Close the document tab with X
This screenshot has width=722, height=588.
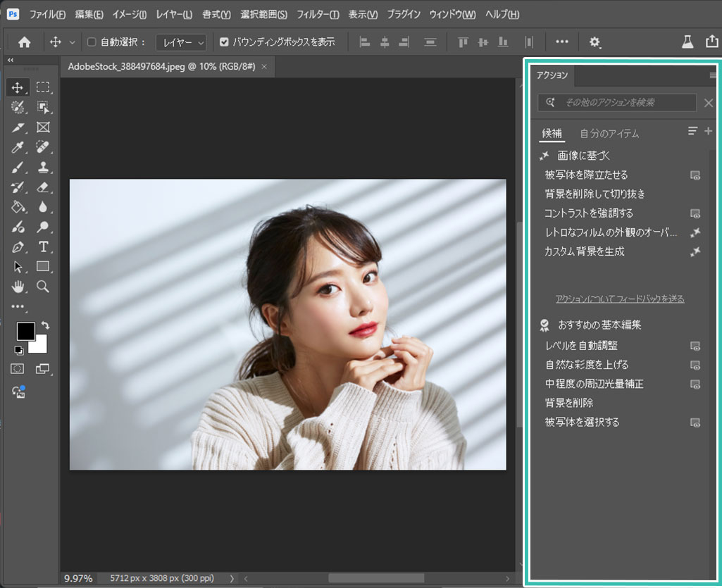(x=264, y=67)
